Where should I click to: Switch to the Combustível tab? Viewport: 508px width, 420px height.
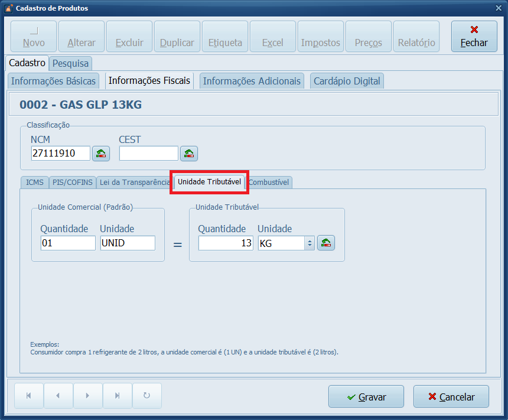coord(269,182)
